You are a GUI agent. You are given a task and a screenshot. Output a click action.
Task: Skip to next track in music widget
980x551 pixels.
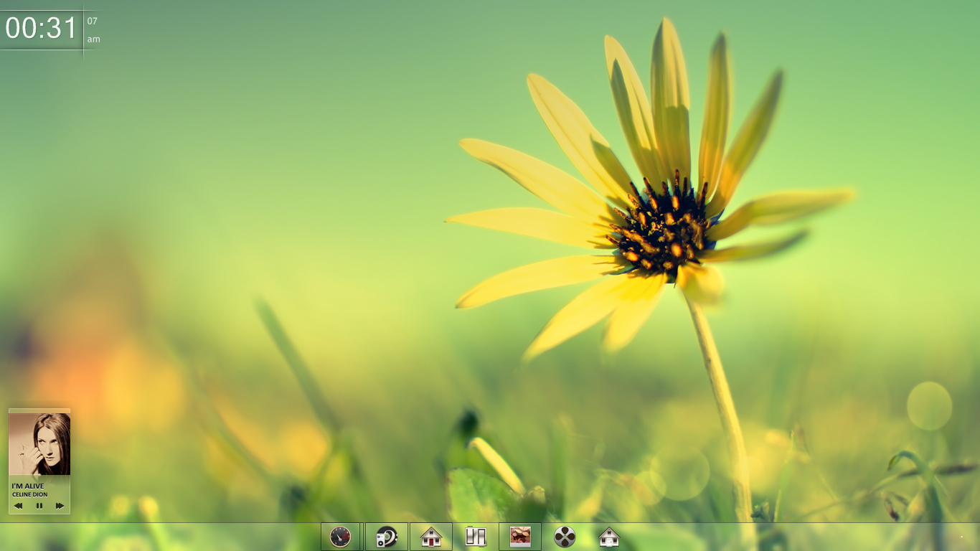coord(60,506)
